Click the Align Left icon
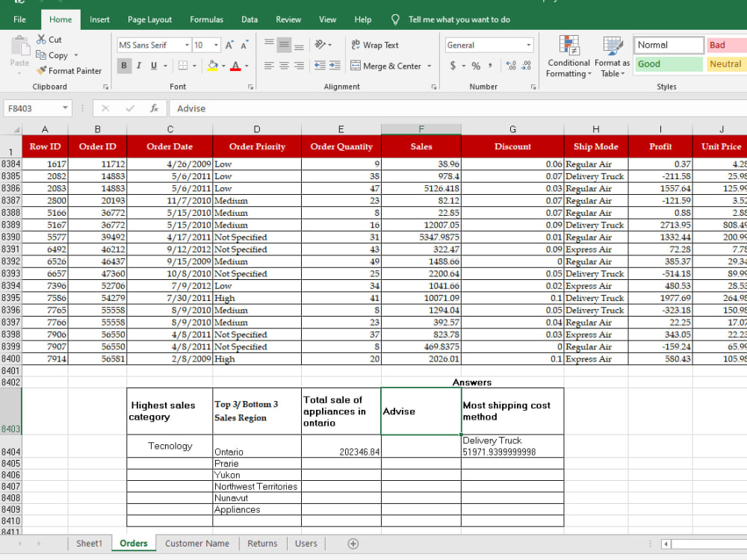 [269, 66]
